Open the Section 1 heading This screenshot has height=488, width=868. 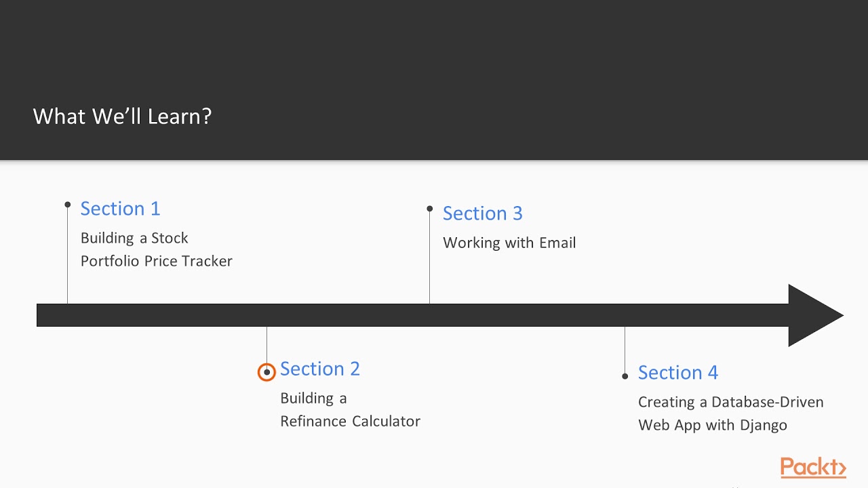click(x=120, y=209)
